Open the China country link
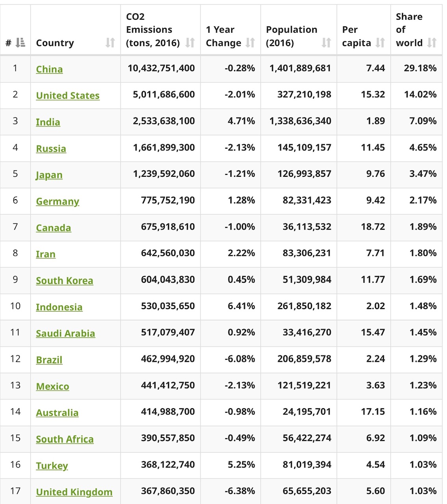447x504 pixels. 49,69
